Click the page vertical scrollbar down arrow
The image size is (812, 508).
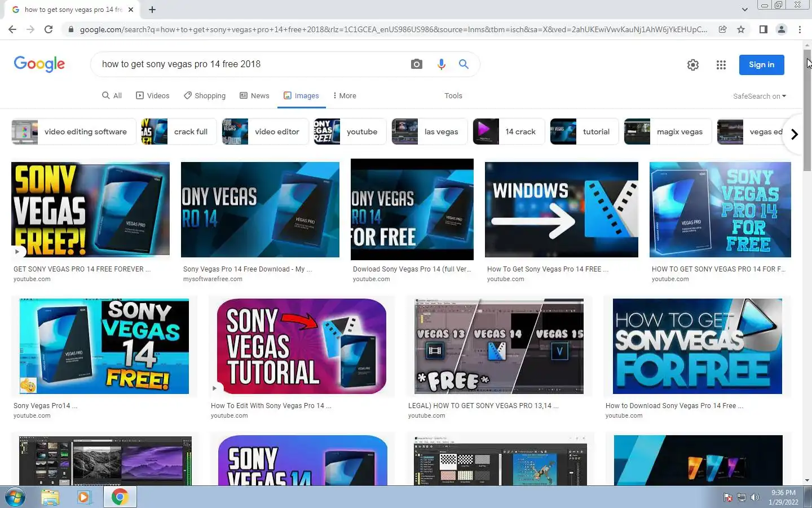pyautogui.click(x=807, y=480)
